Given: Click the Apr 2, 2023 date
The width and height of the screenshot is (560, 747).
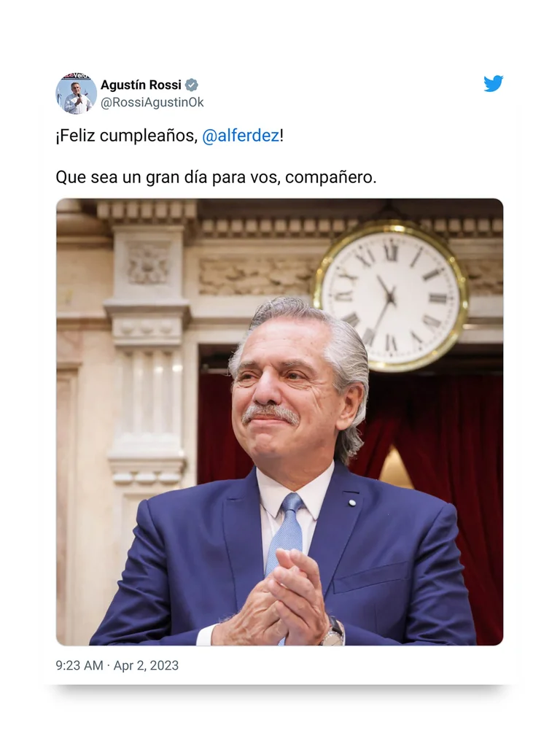Looking at the screenshot, I should pyautogui.click(x=146, y=665).
